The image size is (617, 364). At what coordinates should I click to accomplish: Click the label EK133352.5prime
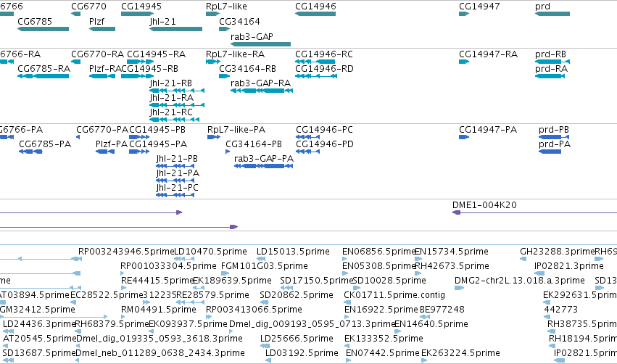[384, 339]
